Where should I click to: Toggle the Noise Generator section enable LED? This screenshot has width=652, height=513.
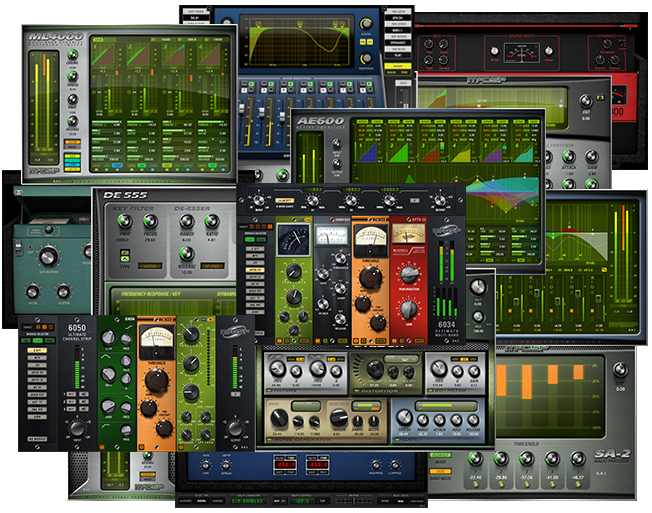pos(268,439)
